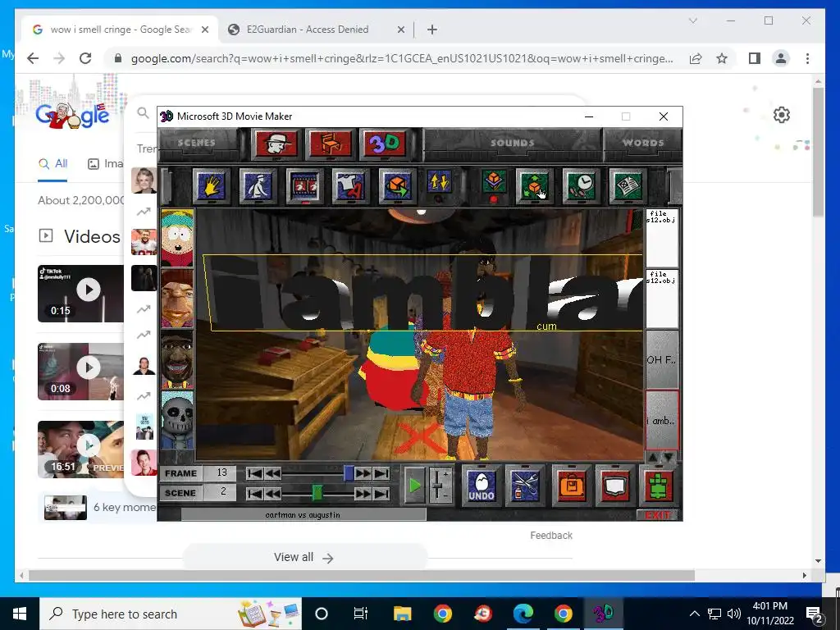Select the resize cube with green arrows tool
Screen dimensions: 840x630
click(533, 186)
